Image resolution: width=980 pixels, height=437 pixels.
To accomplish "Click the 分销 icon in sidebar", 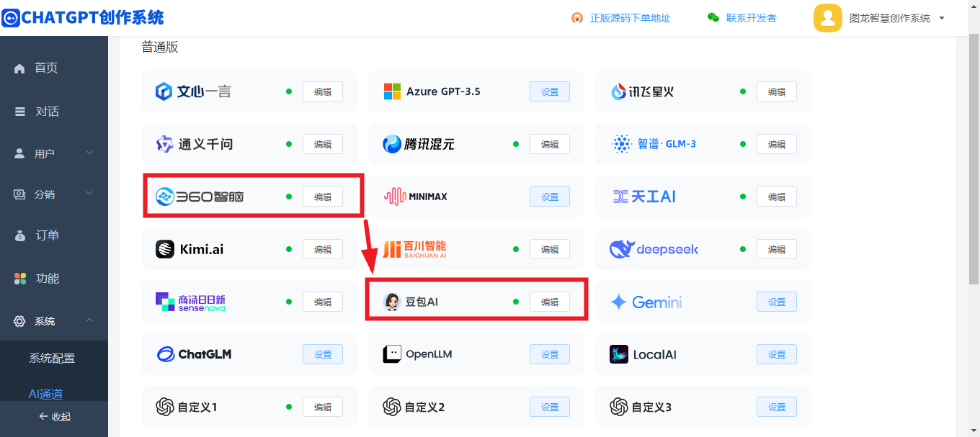I will tap(20, 194).
